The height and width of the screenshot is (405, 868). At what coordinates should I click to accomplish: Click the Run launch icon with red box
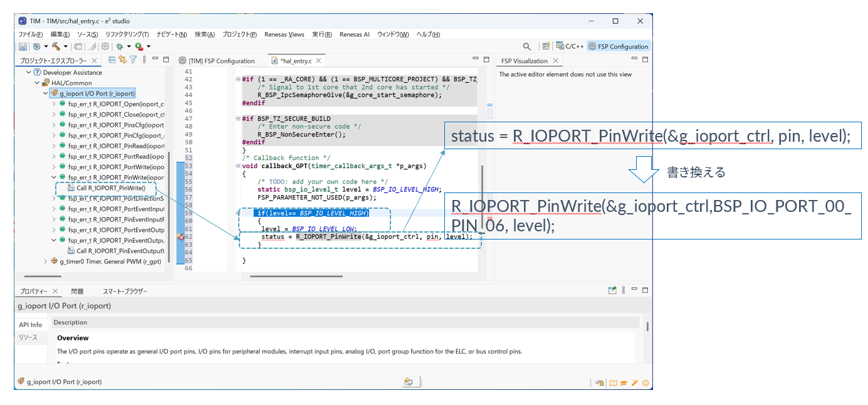tap(139, 46)
